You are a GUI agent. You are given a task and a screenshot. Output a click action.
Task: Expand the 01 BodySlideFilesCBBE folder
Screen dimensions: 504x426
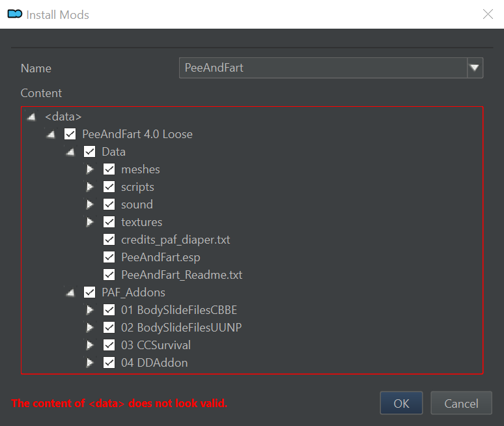coord(90,310)
